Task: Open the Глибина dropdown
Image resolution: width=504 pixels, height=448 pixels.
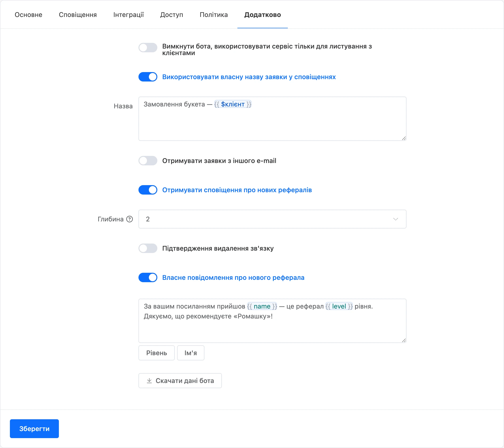Action: coord(272,219)
